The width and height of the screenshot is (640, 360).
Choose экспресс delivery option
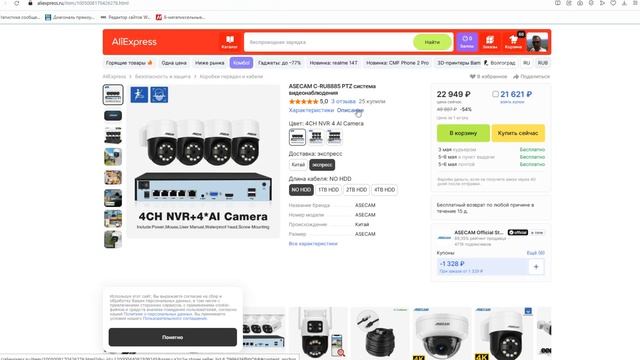pyautogui.click(x=322, y=165)
